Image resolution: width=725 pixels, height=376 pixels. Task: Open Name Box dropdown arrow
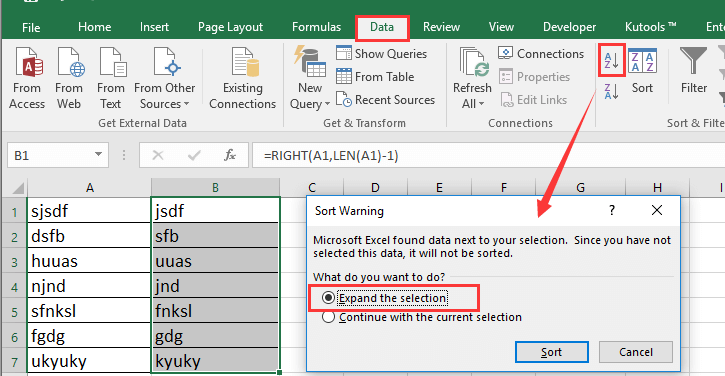(98, 154)
